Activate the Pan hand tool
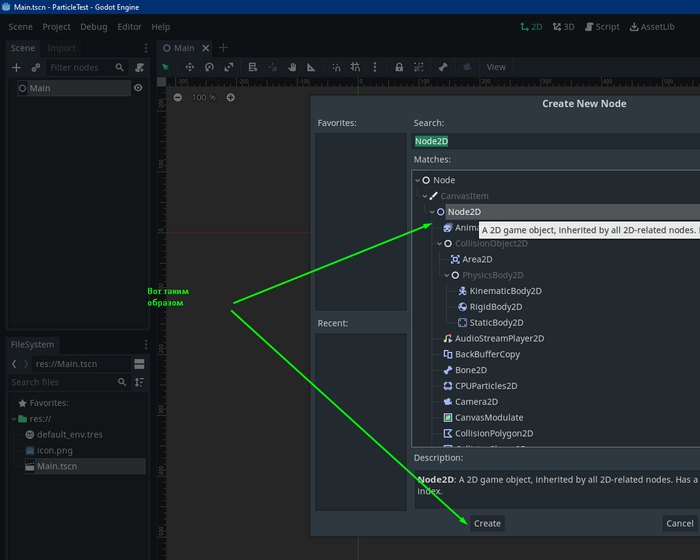The height and width of the screenshot is (560, 700). pyautogui.click(x=293, y=67)
